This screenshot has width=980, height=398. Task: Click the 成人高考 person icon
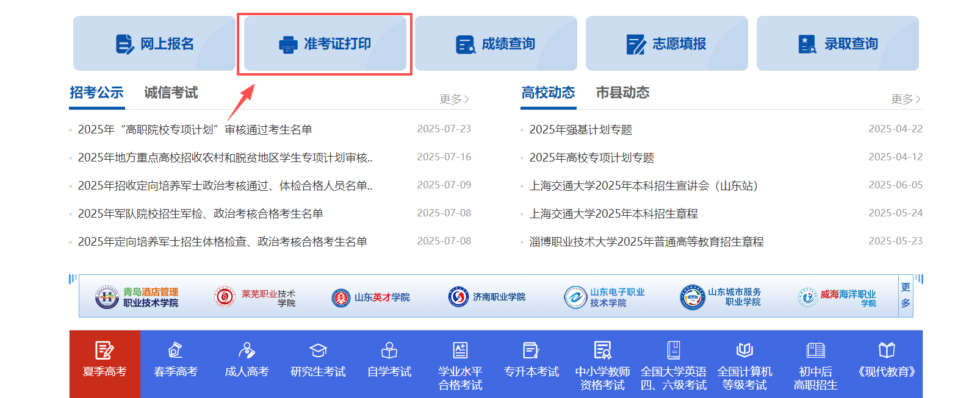pos(247,350)
